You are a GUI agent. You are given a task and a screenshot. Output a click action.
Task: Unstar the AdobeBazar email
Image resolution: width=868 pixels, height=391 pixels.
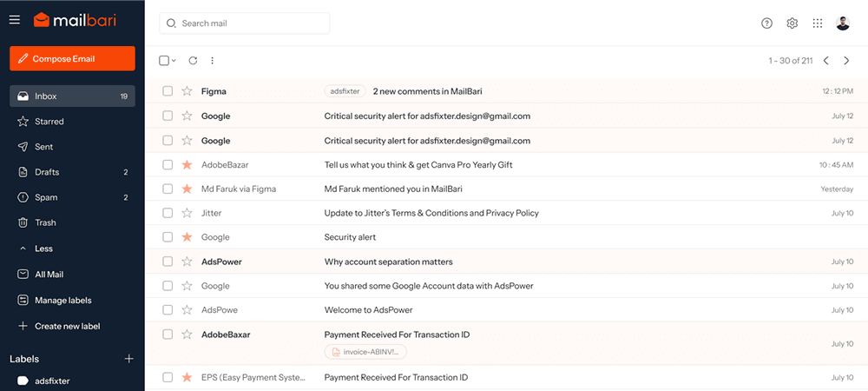[187, 165]
